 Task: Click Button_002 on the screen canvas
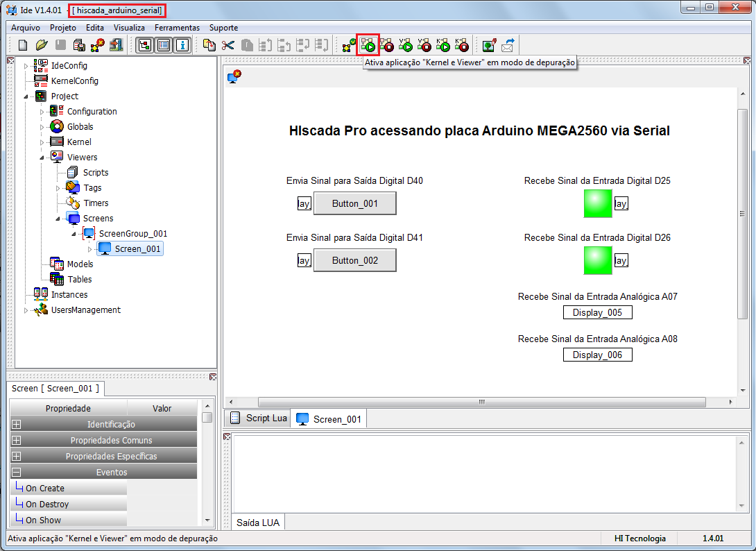(x=355, y=260)
